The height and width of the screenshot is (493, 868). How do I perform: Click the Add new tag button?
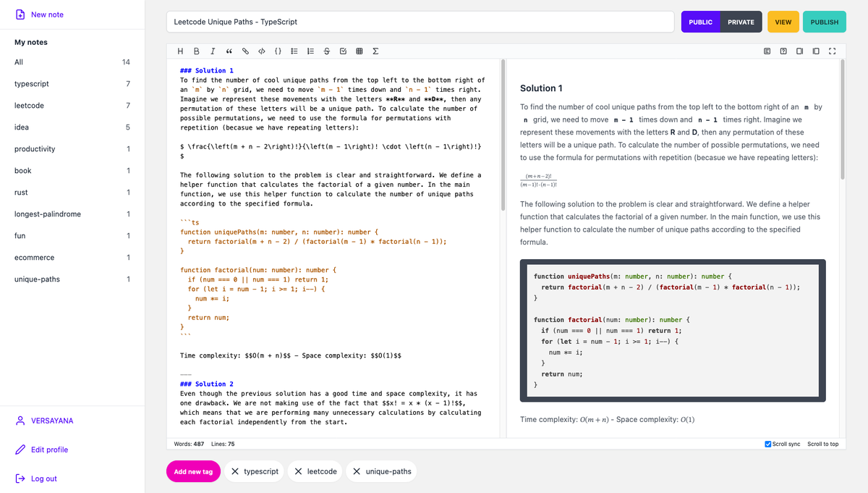tap(193, 471)
